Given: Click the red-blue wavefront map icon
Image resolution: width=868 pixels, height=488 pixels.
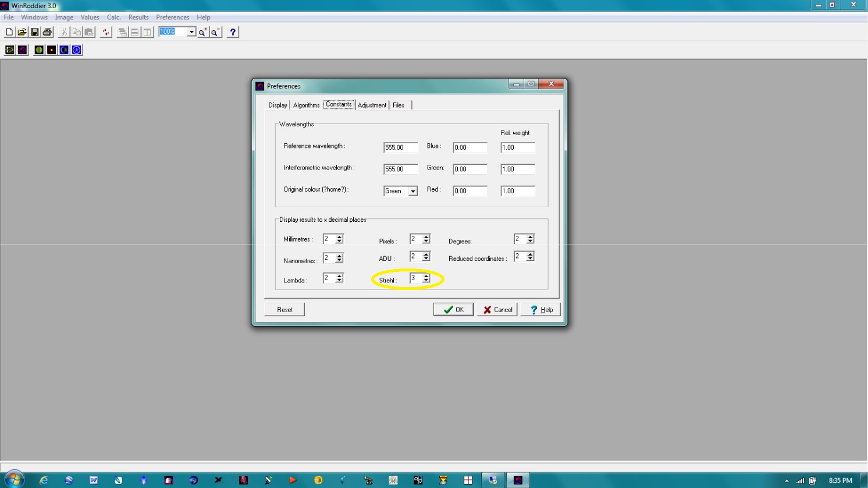Looking at the screenshot, I should point(22,50).
